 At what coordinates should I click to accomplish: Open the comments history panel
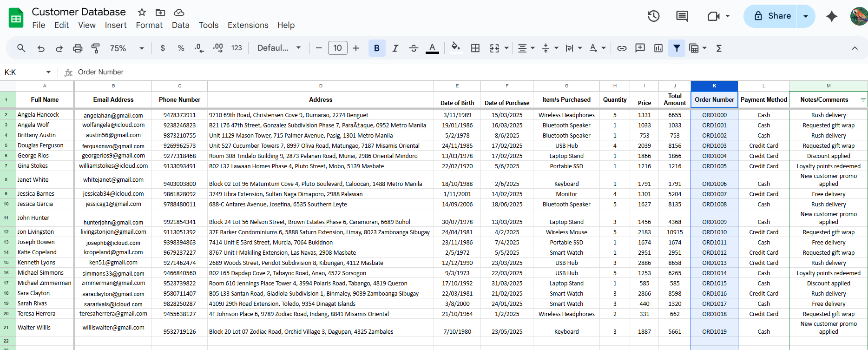tap(682, 16)
